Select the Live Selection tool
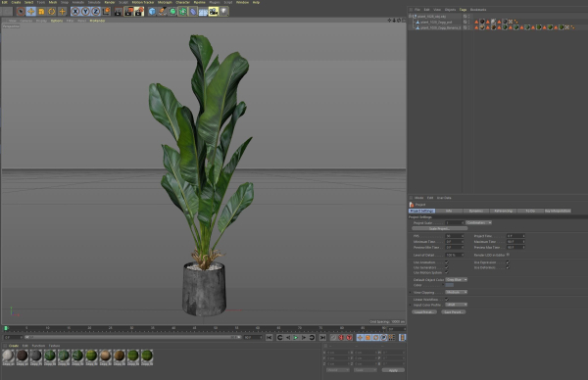This screenshot has width=588, height=380. tap(21, 12)
